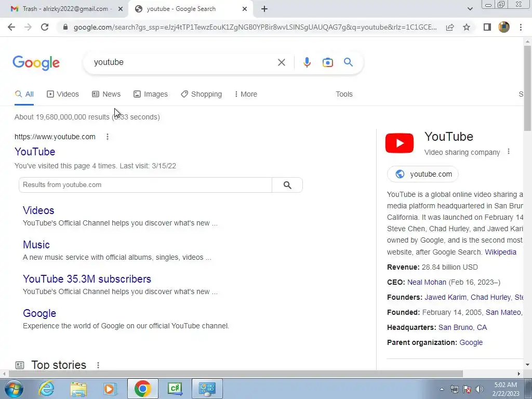Open the Chrome side panel
Viewport: 532px width, 399px height.
pyautogui.click(x=487, y=27)
